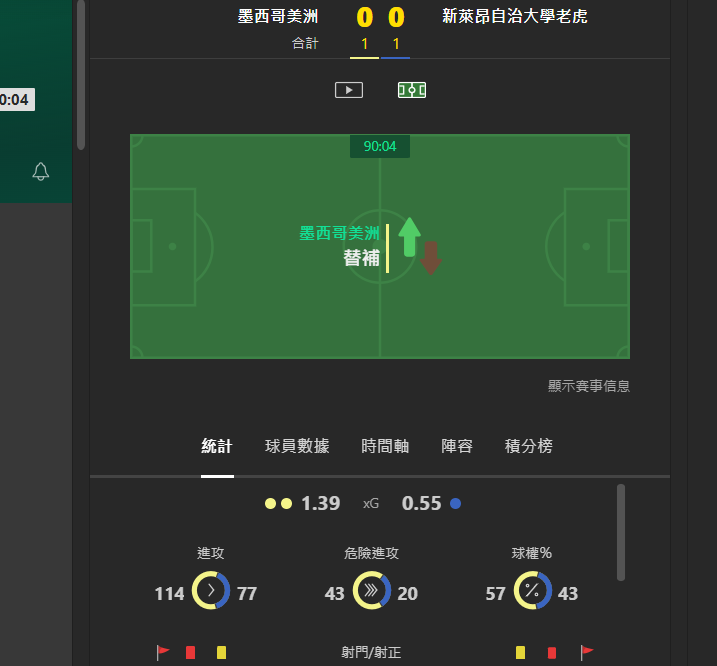Switch to the 積分榜 standings tab
The width and height of the screenshot is (717, 666).
click(x=529, y=446)
